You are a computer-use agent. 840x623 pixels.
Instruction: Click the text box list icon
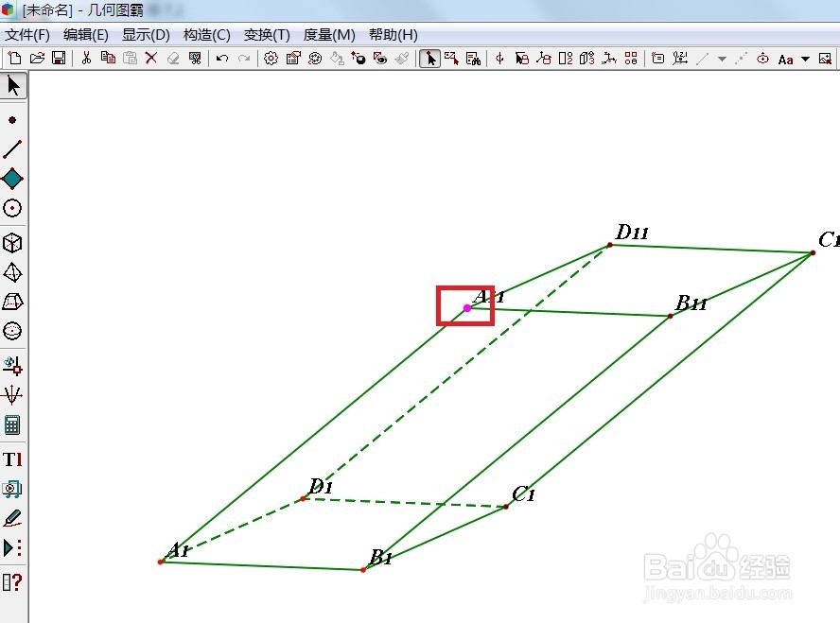click(x=657, y=58)
